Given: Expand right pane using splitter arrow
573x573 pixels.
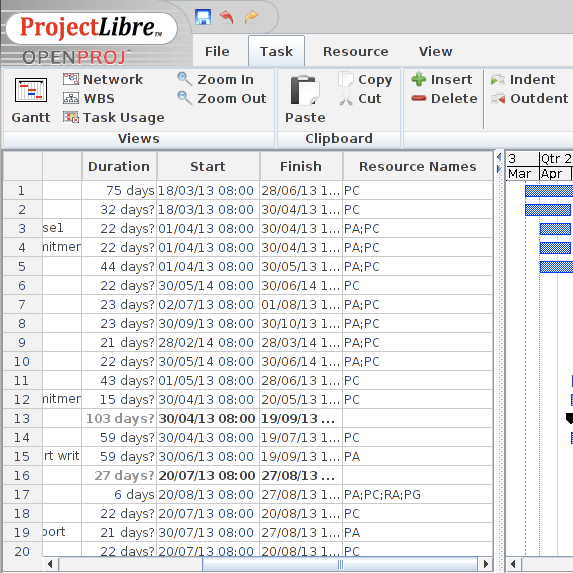Looking at the screenshot, I should pos(499,169).
